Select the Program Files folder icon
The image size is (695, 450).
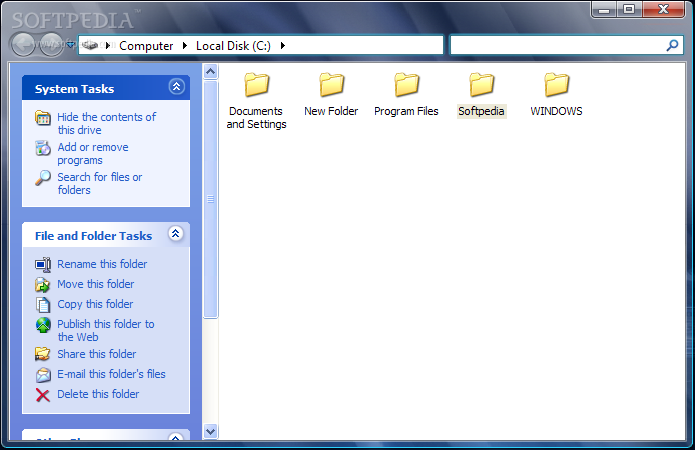tap(406, 85)
